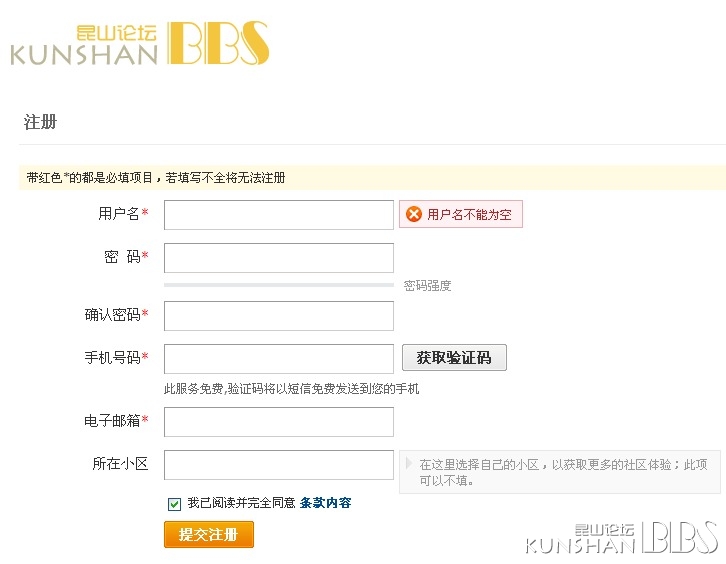Select the 确认密码 confirm password field
This screenshot has width=726, height=564.
(x=279, y=316)
